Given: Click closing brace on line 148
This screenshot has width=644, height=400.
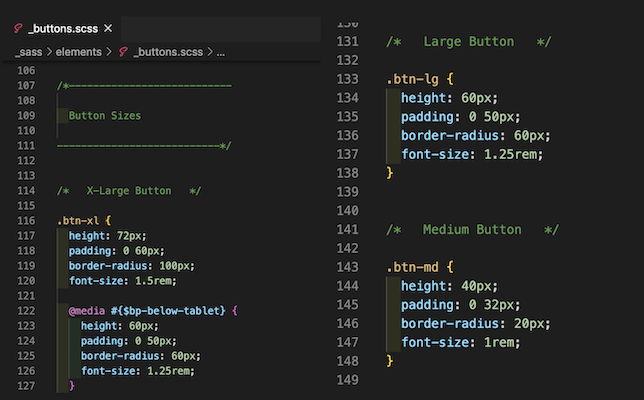Looking at the screenshot, I should pos(390,361).
